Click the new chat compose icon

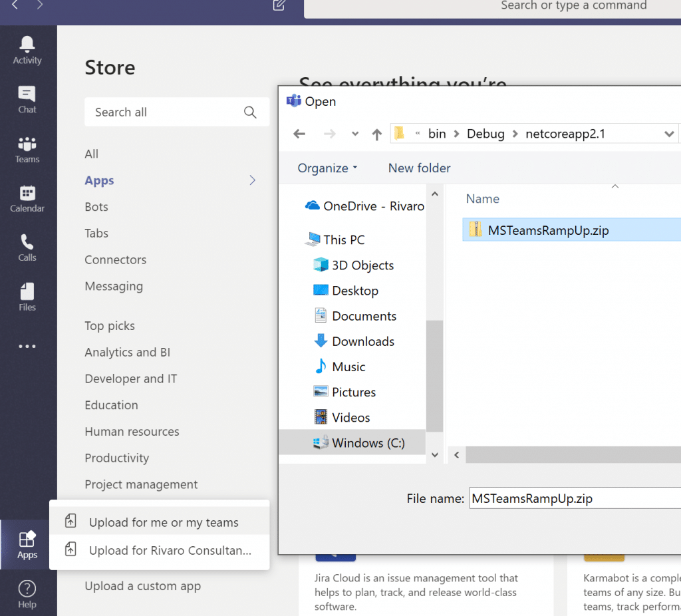tap(279, 5)
